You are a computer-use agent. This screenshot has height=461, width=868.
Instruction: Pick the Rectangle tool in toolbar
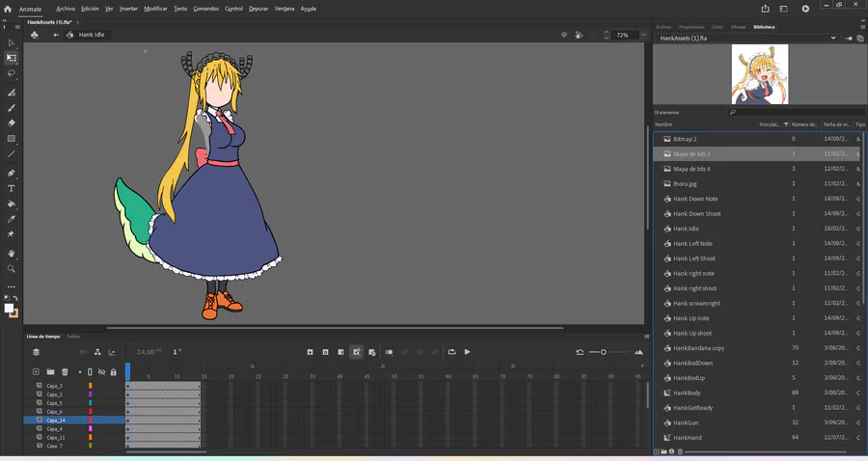click(x=12, y=139)
